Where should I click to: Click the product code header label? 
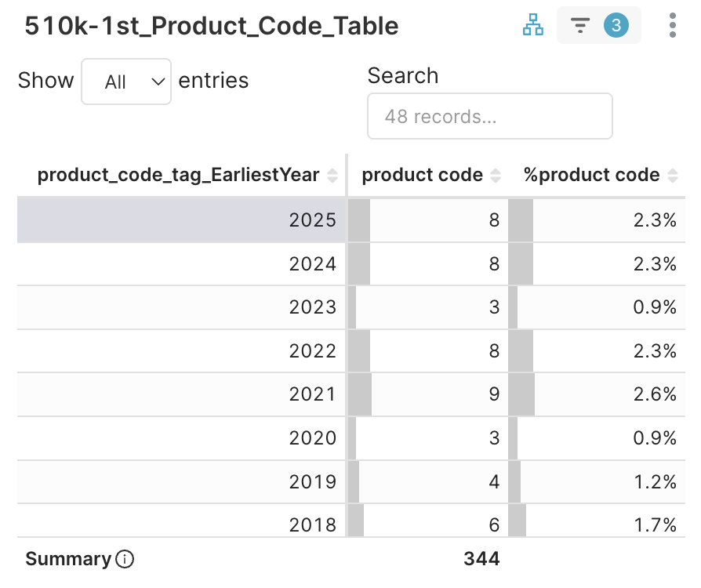pyautogui.click(x=422, y=176)
